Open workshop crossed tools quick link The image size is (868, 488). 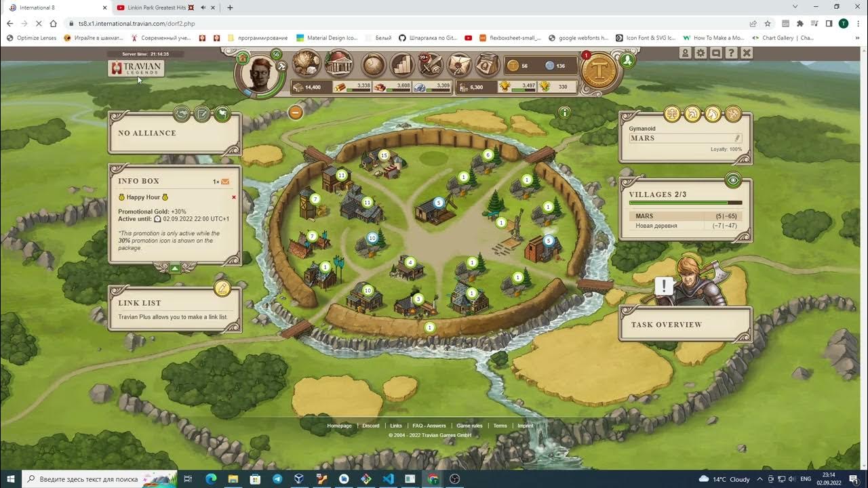733,114
